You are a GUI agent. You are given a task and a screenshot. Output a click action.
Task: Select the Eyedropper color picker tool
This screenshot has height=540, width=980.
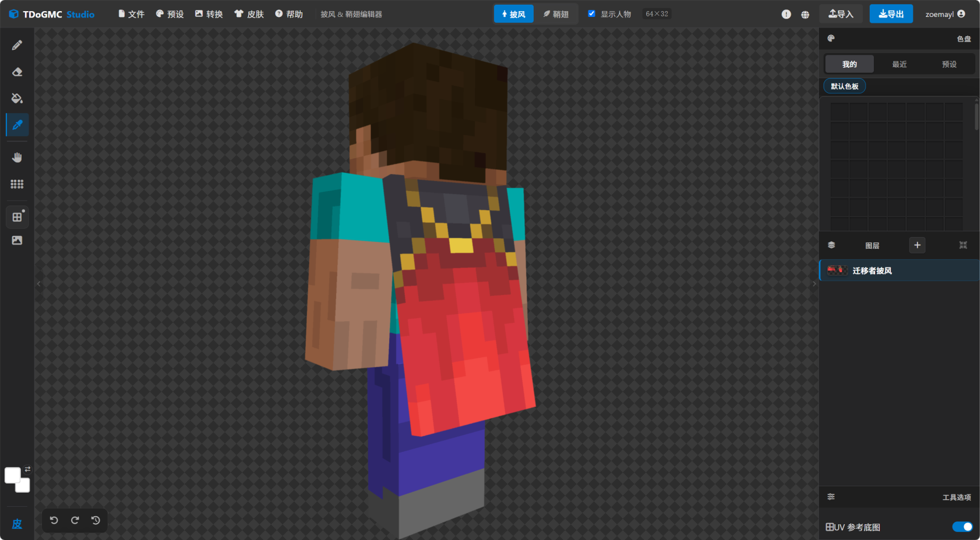17,125
